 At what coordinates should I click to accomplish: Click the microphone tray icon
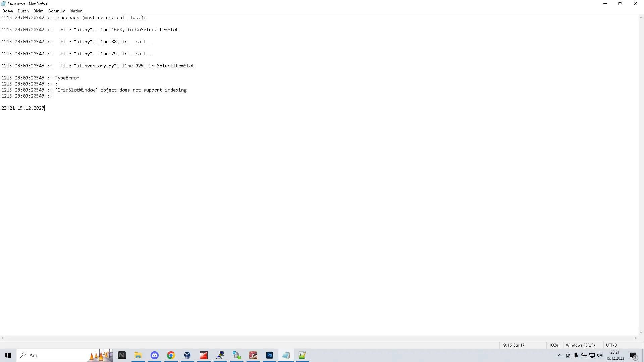coord(576,355)
